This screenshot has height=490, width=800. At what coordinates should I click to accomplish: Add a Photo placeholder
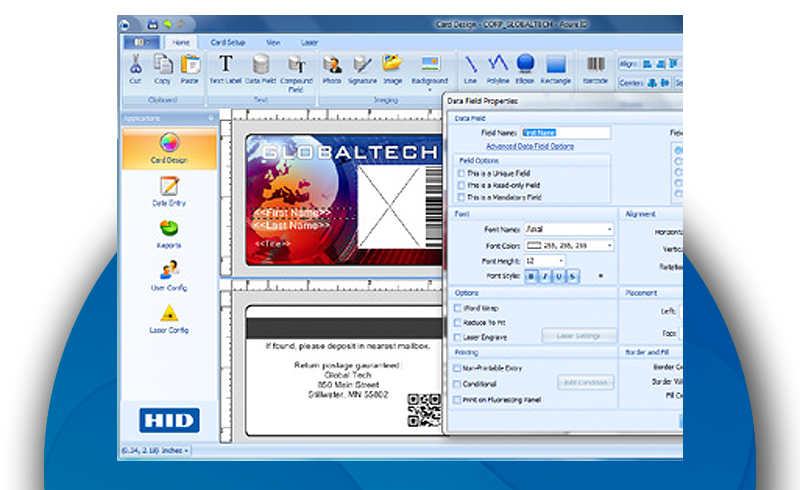click(x=332, y=69)
